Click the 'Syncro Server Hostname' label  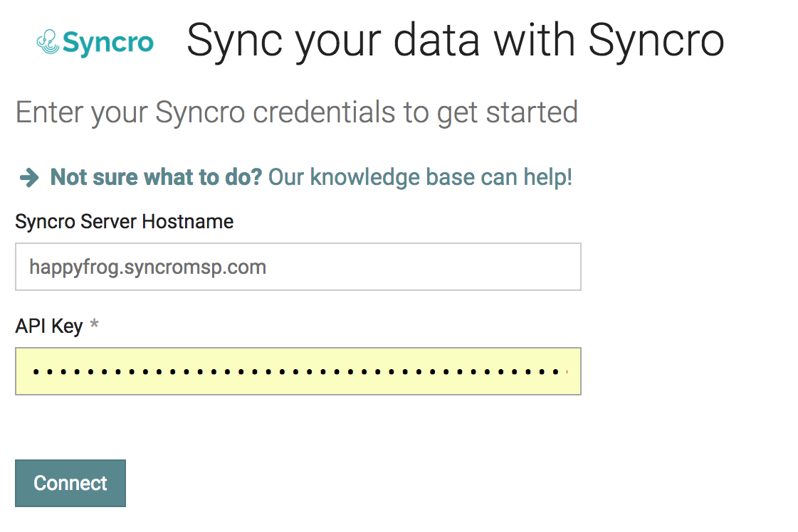pos(124,221)
